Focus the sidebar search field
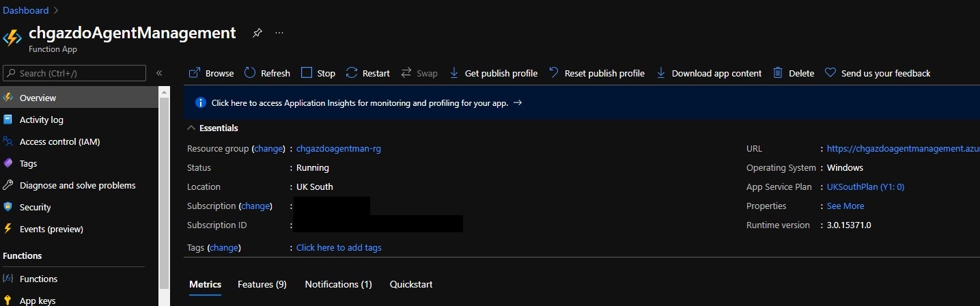980x306 pixels. coord(75,73)
